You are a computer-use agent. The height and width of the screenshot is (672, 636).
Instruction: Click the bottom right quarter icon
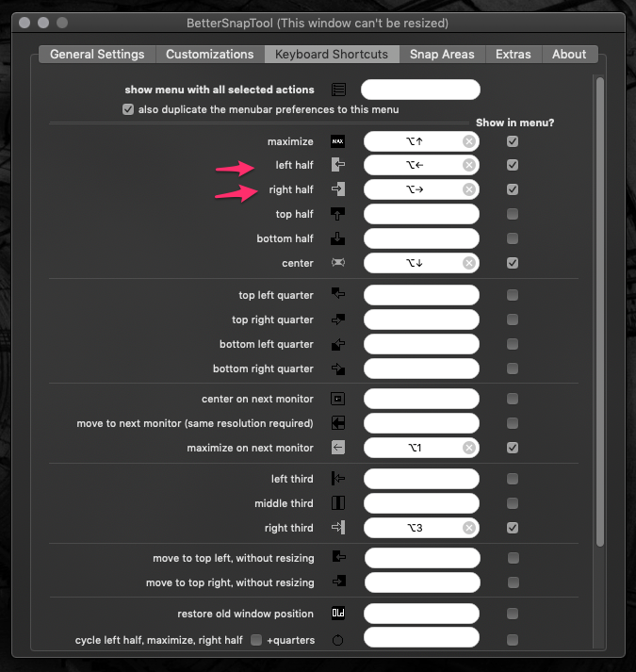pos(337,369)
